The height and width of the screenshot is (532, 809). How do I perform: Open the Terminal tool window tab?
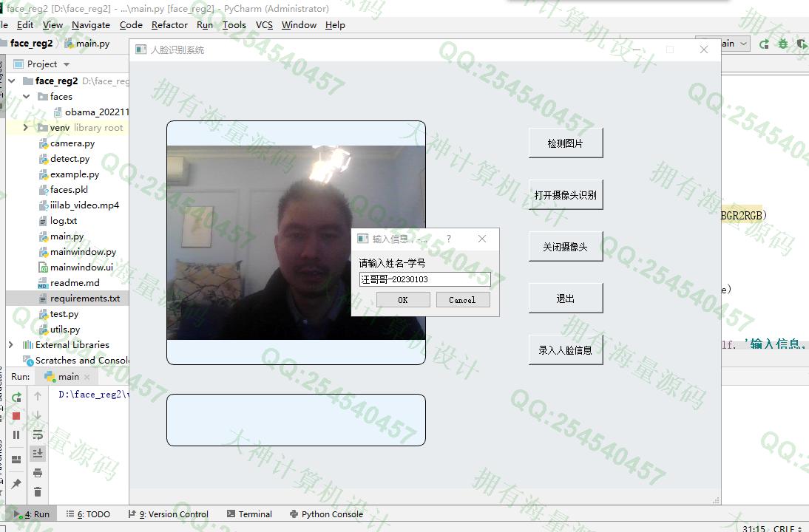[x=249, y=514]
